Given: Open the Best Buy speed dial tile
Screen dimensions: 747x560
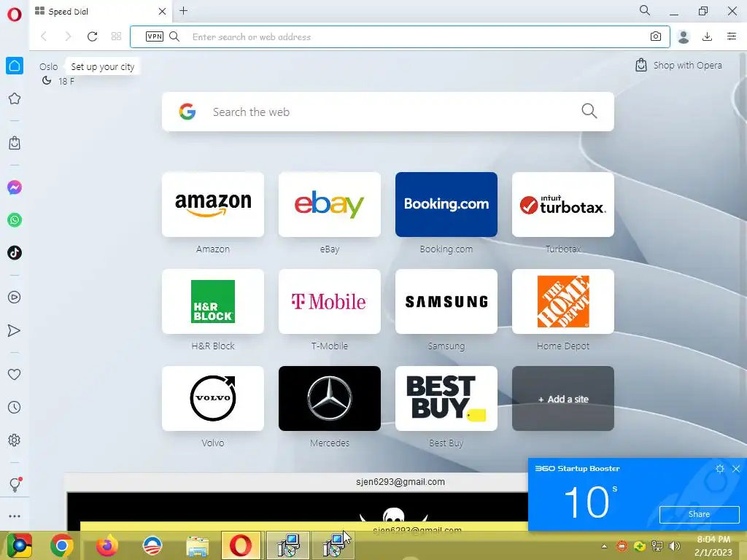Looking at the screenshot, I should [x=446, y=399].
